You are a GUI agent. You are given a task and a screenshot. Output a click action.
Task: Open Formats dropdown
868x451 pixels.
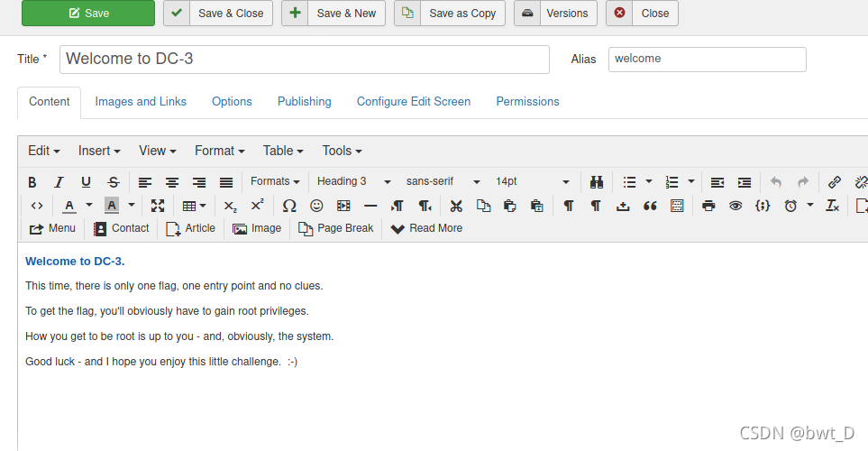275,181
